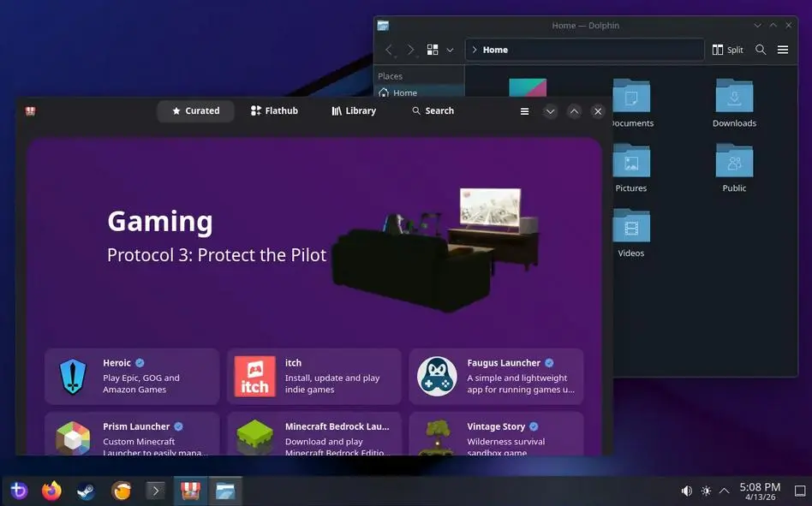Toggle Split view in Dolphin

727,50
